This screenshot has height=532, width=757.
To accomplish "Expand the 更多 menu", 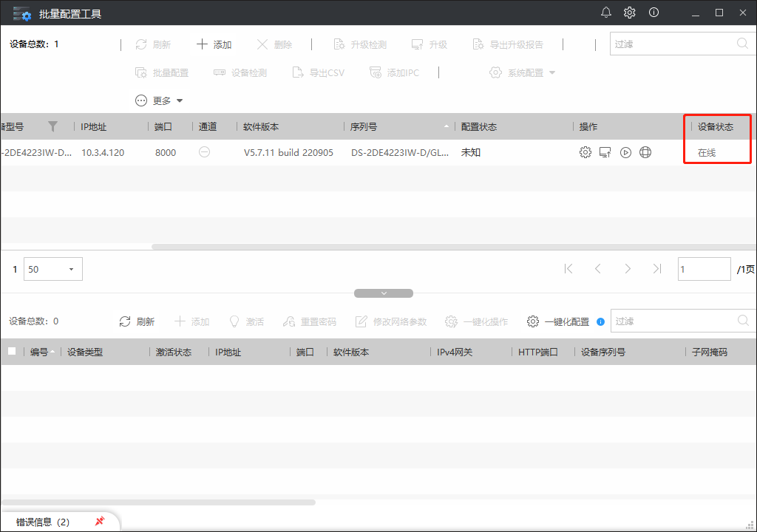I will [x=159, y=100].
